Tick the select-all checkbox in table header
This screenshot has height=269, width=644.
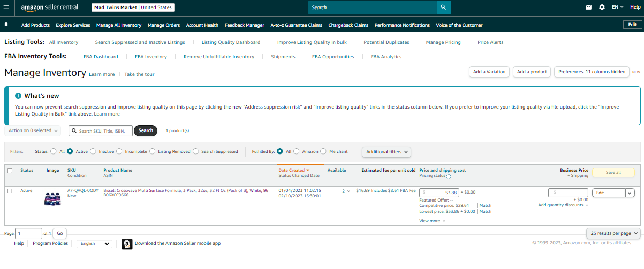10,171
